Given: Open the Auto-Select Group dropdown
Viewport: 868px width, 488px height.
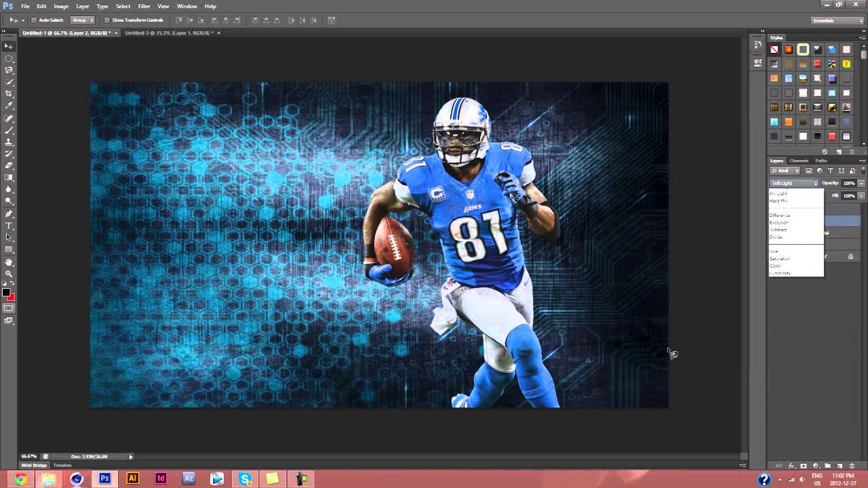Looking at the screenshot, I should 83,20.
